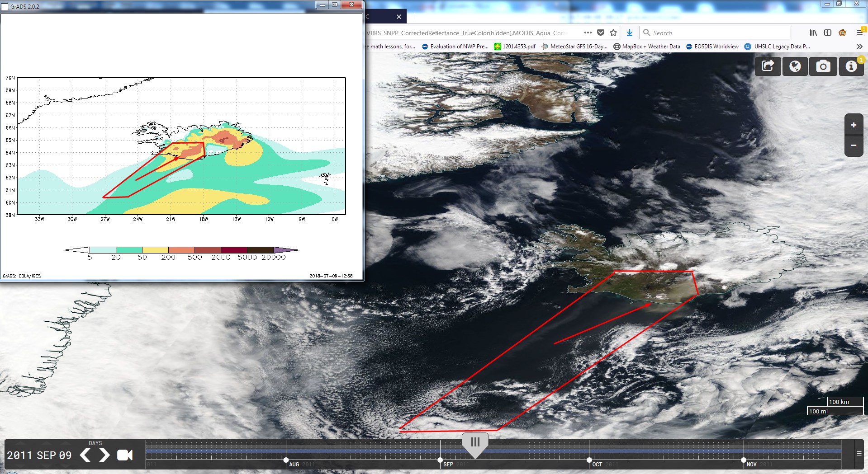Open Firefox hamburger menu

click(860, 33)
